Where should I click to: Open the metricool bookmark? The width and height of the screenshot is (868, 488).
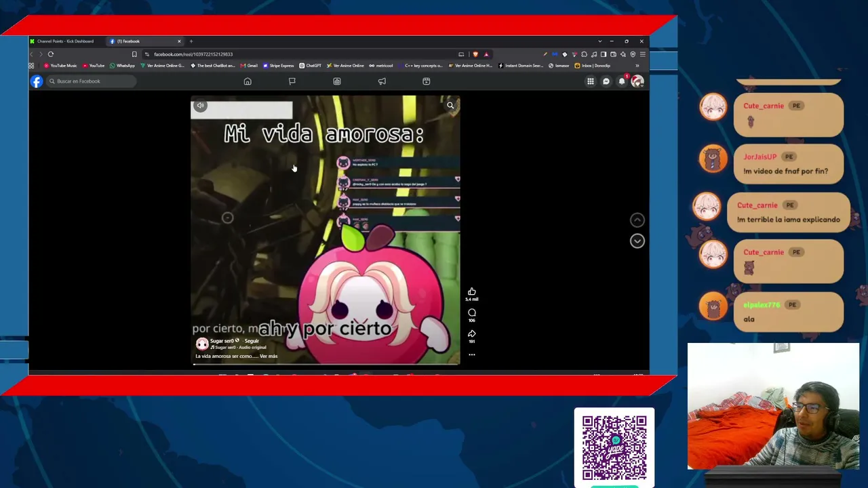(x=381, y=66)
